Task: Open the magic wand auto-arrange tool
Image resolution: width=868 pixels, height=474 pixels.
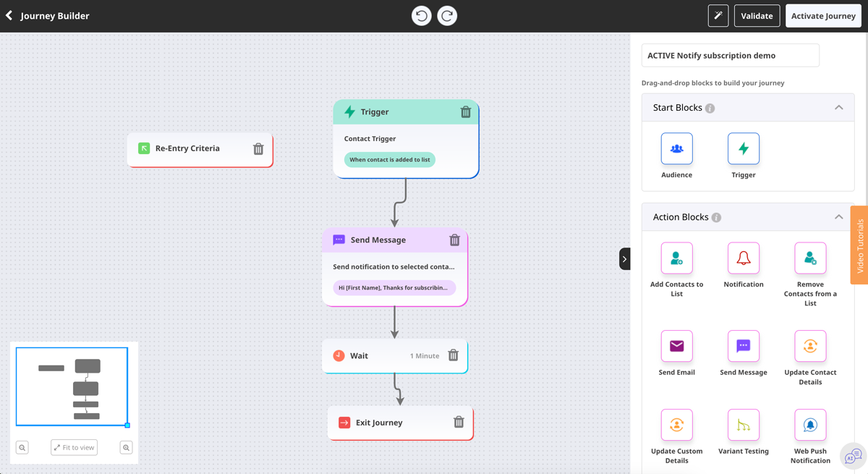Action: click(718, 15)
